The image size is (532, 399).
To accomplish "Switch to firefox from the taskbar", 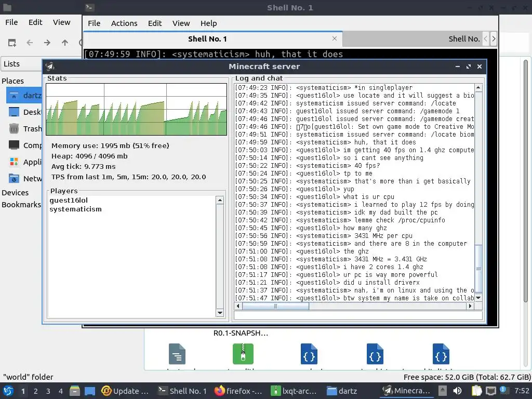I will [238, 391].
